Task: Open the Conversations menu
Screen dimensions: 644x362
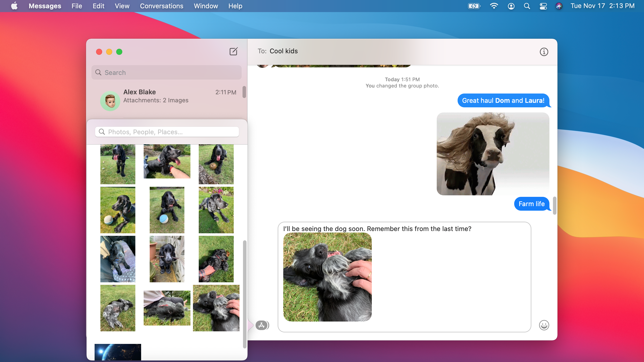Action: coord(162,6)
